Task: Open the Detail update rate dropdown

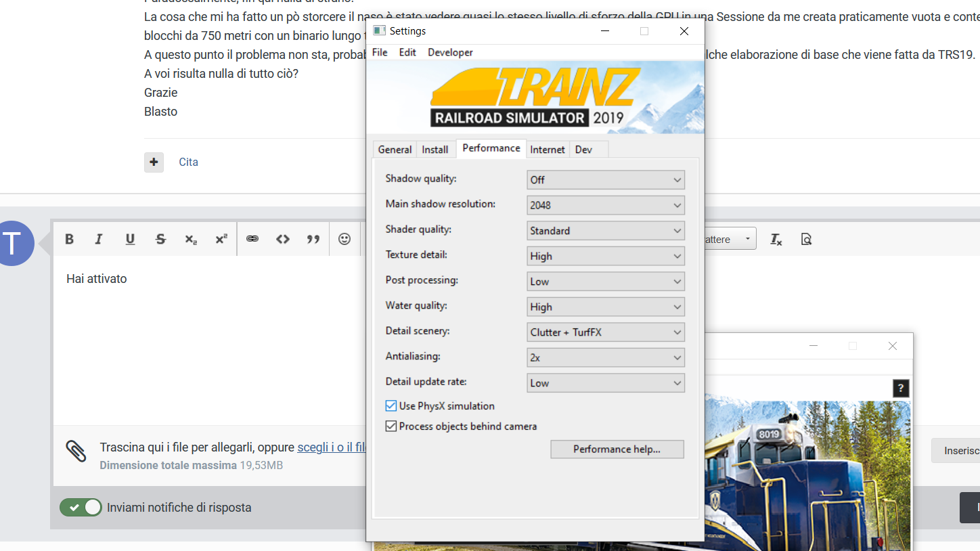Action: tap(606, 383)
